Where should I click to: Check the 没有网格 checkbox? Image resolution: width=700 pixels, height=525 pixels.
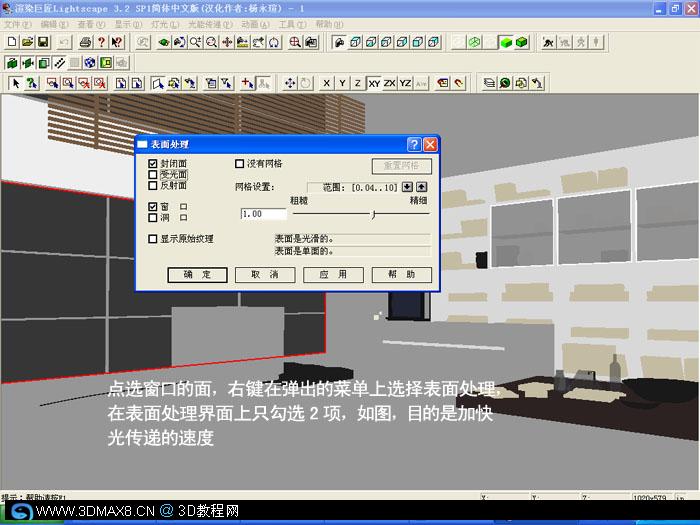(239, 164)
